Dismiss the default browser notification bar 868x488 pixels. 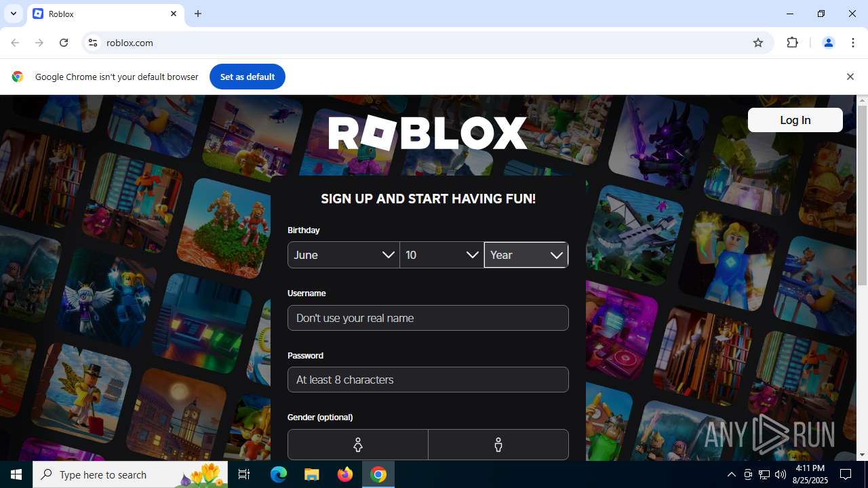850,77
